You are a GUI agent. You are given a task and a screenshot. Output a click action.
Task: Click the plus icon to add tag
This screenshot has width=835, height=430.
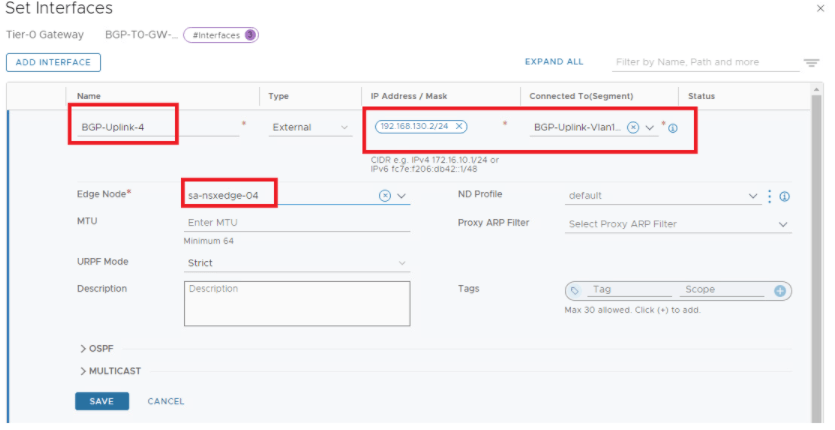point(780,291)
